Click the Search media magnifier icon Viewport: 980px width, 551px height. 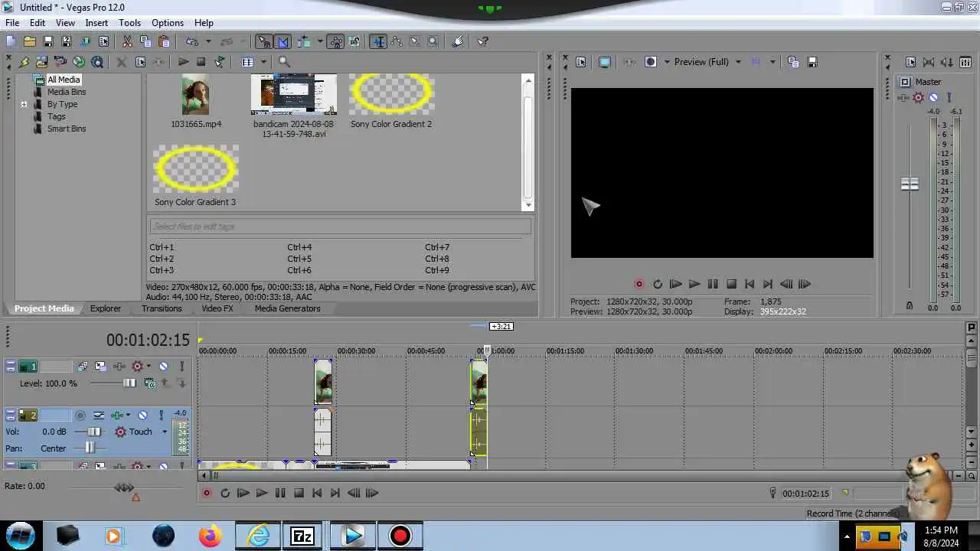coord(284,62)
